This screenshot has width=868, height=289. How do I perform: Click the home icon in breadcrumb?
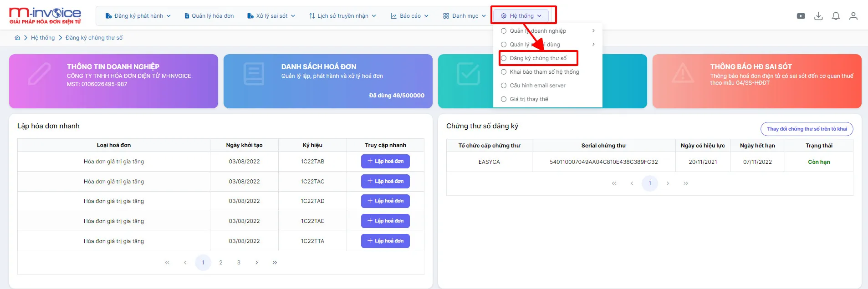tap(17, 38)
